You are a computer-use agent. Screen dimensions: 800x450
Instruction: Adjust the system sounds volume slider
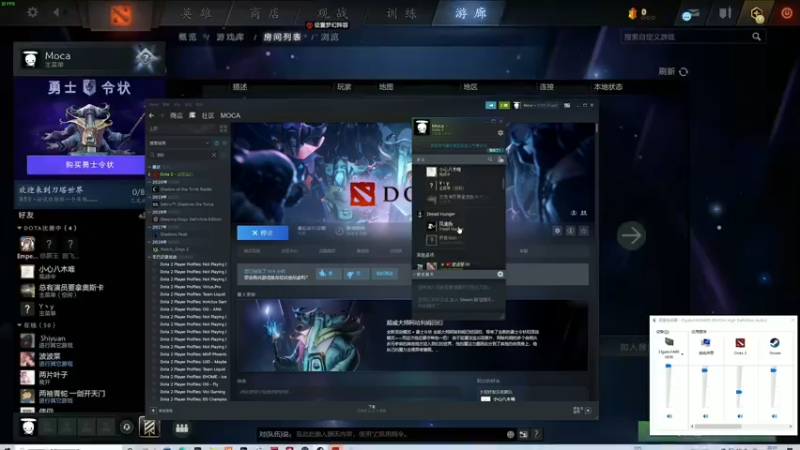click(x=705, y=370)
